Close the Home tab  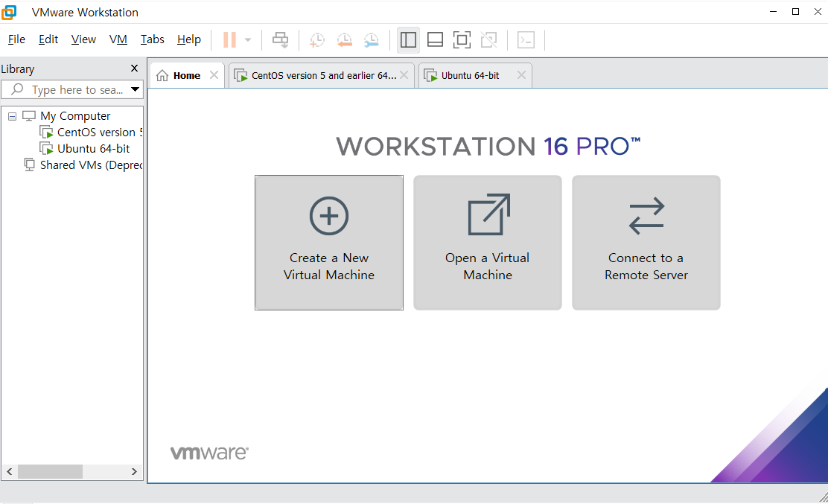[x=214, y=75]
